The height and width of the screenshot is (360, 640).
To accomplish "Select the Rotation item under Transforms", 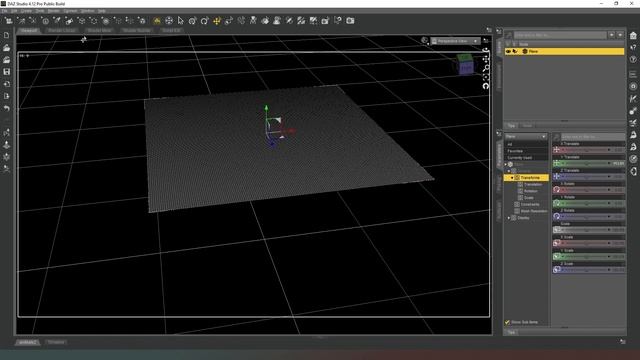I will coord(531,191).
